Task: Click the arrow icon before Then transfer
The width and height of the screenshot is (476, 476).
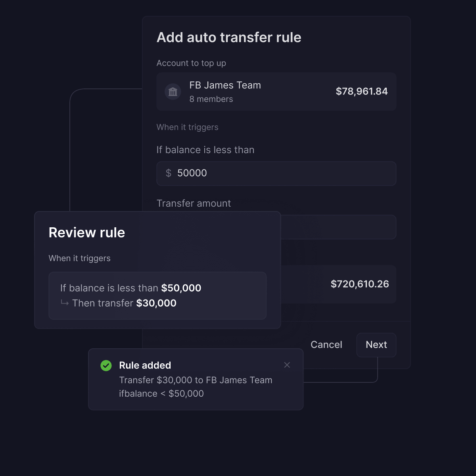Action: tap(65, 303)
